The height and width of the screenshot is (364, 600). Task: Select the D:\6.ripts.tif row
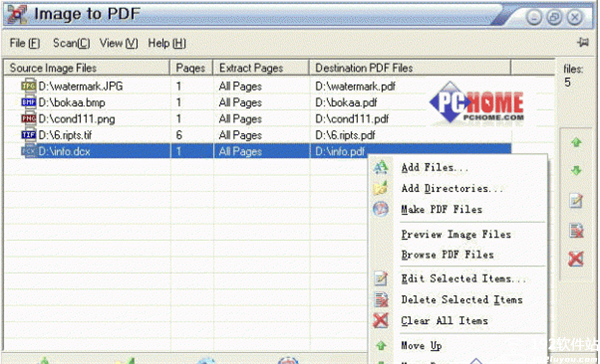[258, 135]
